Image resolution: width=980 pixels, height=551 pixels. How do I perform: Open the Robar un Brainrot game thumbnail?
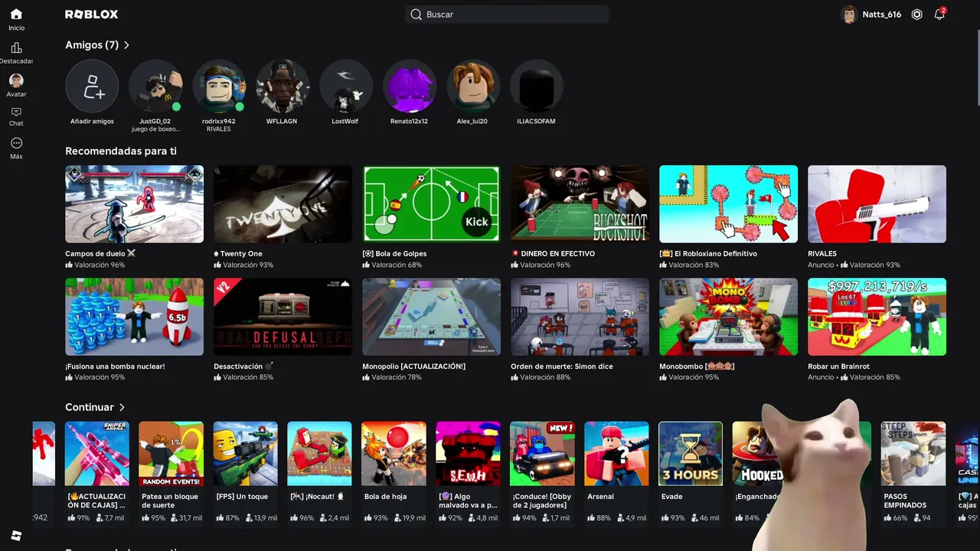[877, 317]
